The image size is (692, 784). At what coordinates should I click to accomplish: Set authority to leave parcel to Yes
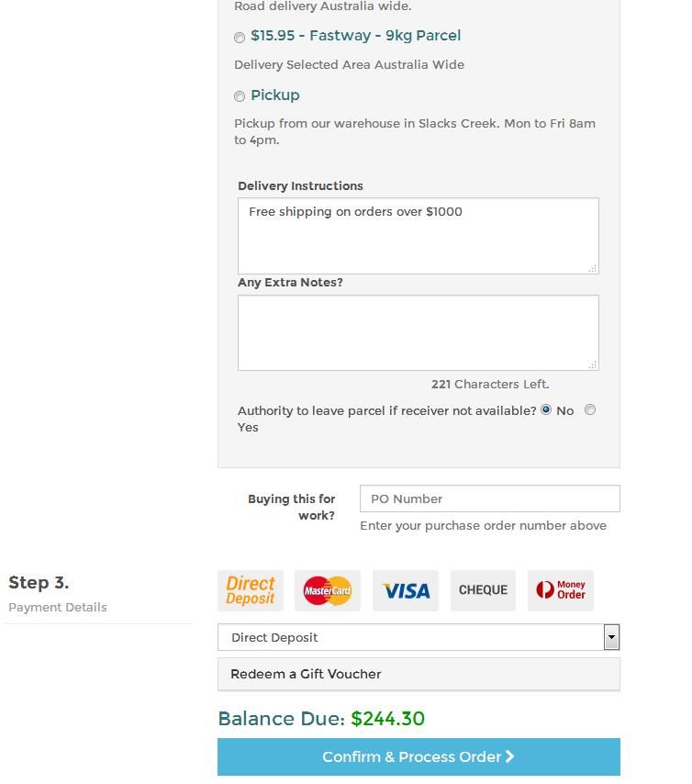pyautogui.click(x=590, y=410)
